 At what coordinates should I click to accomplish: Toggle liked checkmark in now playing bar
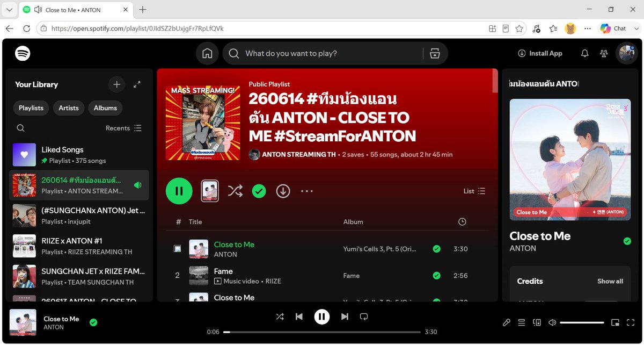(x=93, y=322)
